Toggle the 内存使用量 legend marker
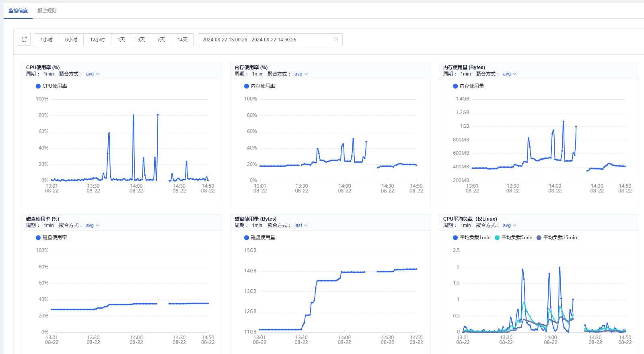Viewport: 644px width, 354px height. [x=455, y=86]
